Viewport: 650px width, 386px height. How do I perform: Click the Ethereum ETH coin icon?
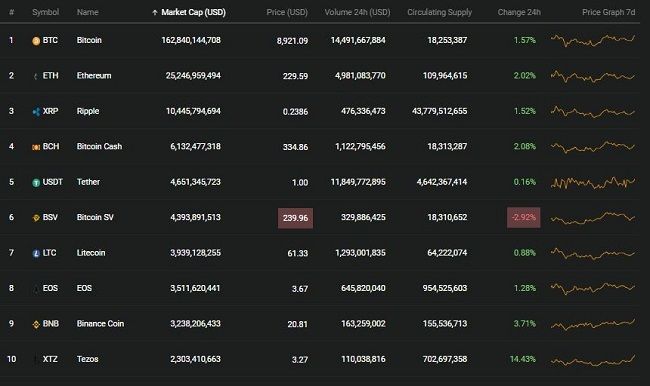[36, 76]
